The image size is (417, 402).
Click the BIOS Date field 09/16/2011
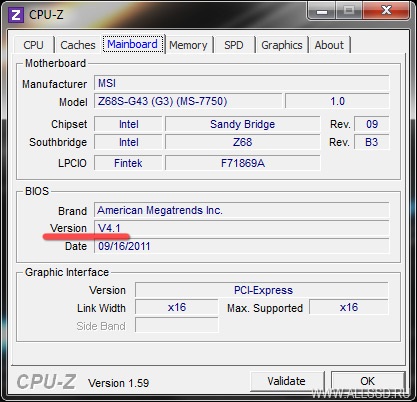(241, 246)
